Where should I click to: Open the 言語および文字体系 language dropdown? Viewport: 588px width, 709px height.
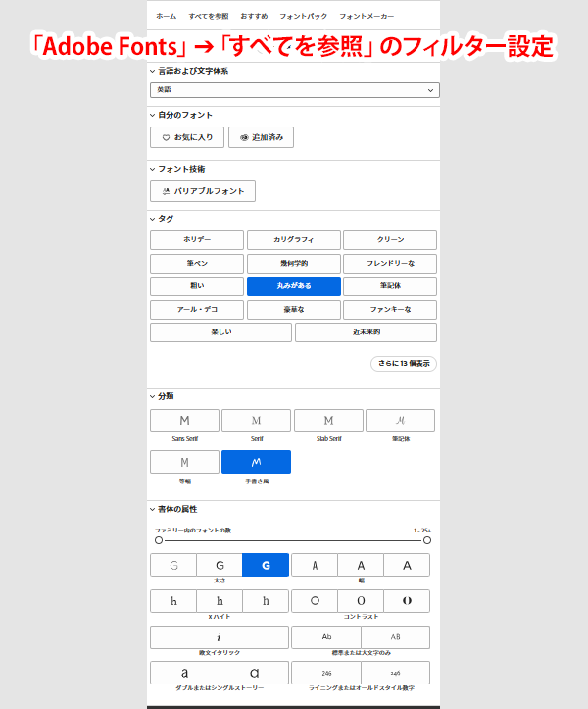294,90
